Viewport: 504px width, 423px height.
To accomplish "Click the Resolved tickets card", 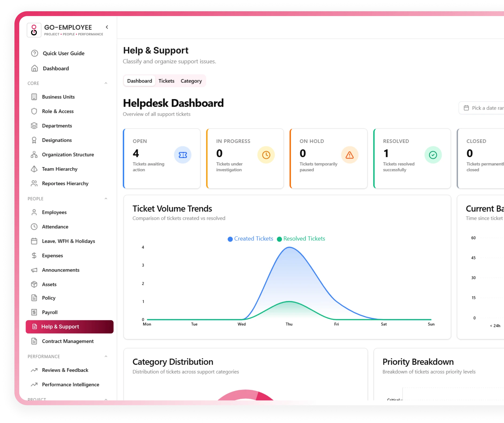I will [412, 159].
